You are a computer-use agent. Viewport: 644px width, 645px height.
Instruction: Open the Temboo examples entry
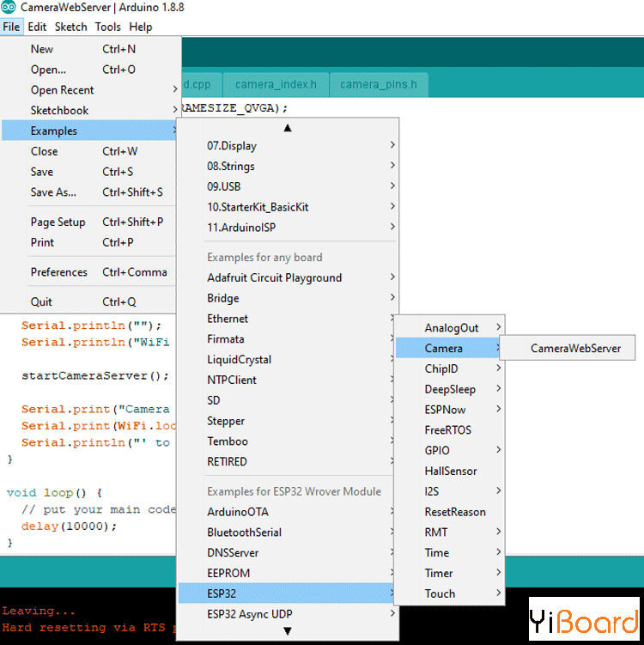coord(286,441)
